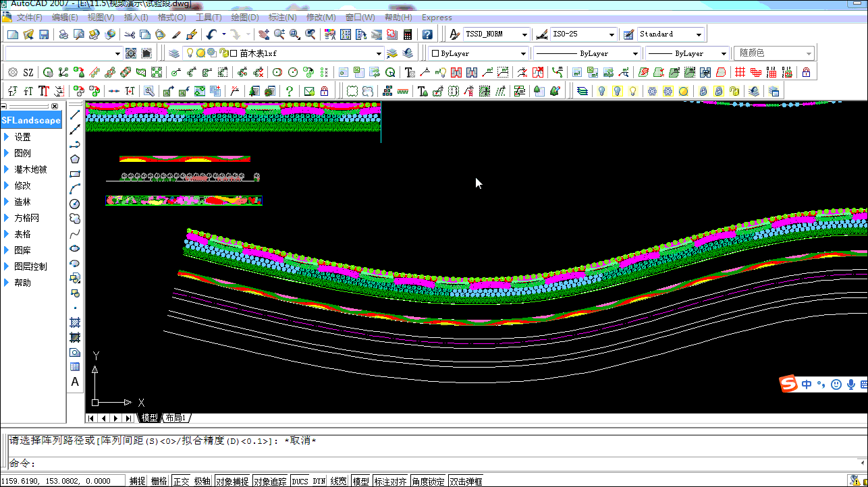Toggle 对象捕捉 object snap in status bar
The image size is (868, 487).
pos(232,481)
